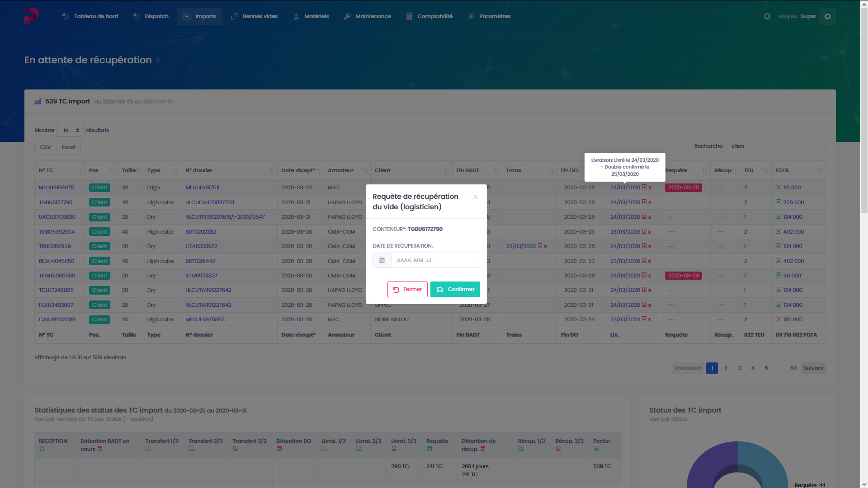
Task: Export table using the Excel button
Action: 68,147
